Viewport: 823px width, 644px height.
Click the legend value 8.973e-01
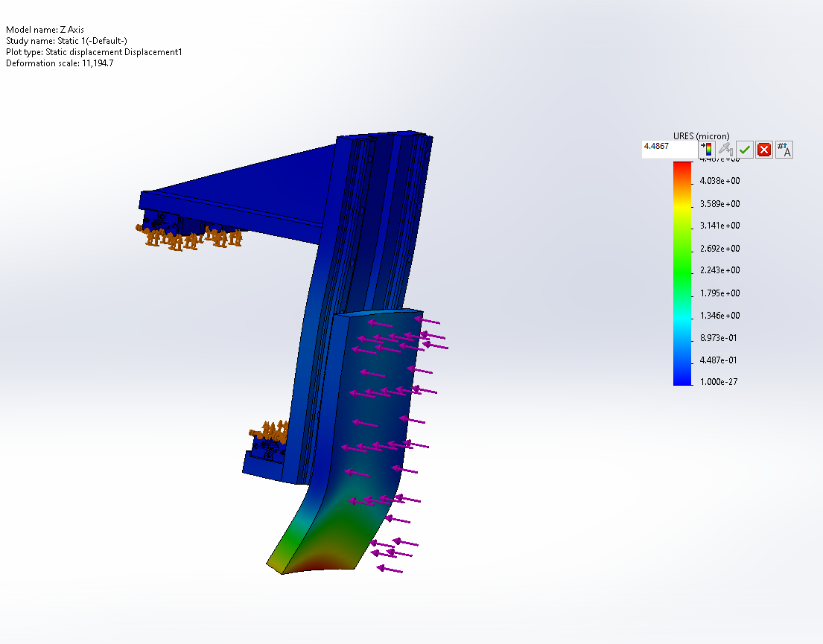click(719, 337)
